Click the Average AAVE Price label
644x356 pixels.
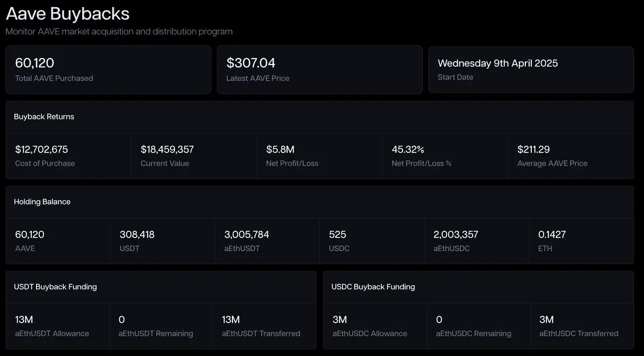pyautogui.click(x=552, y=163)
